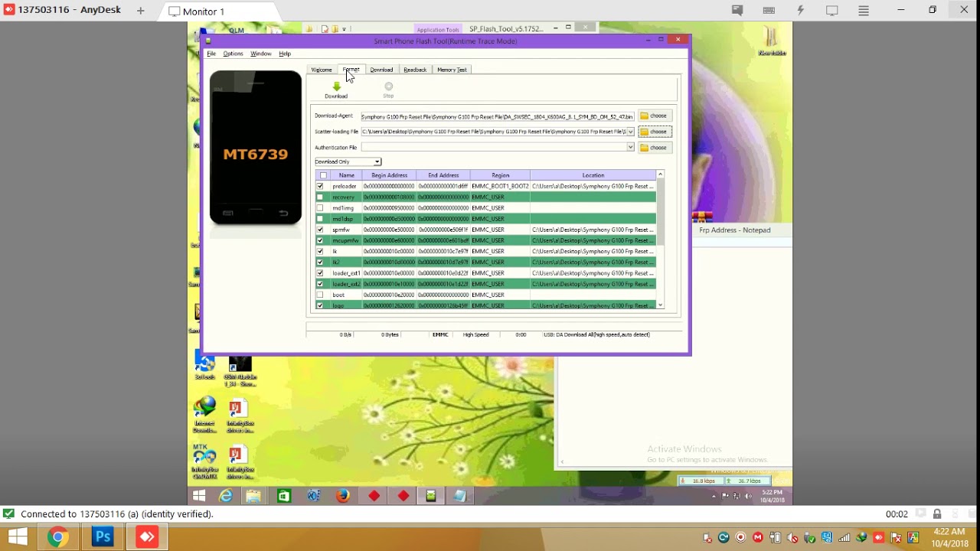Toggle the select-all checkbox in table header
The height and width of the screenshot is (551, 980).
point(323,175)
